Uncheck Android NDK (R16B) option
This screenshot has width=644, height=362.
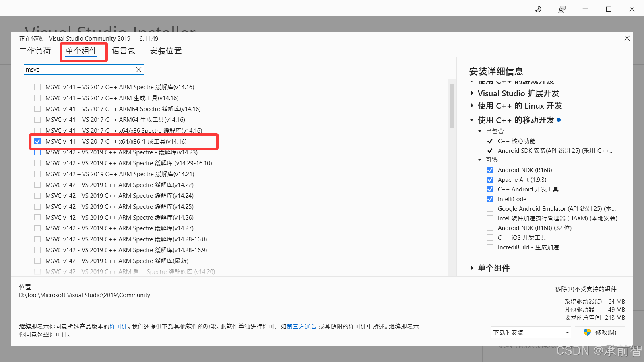point(490,170)
